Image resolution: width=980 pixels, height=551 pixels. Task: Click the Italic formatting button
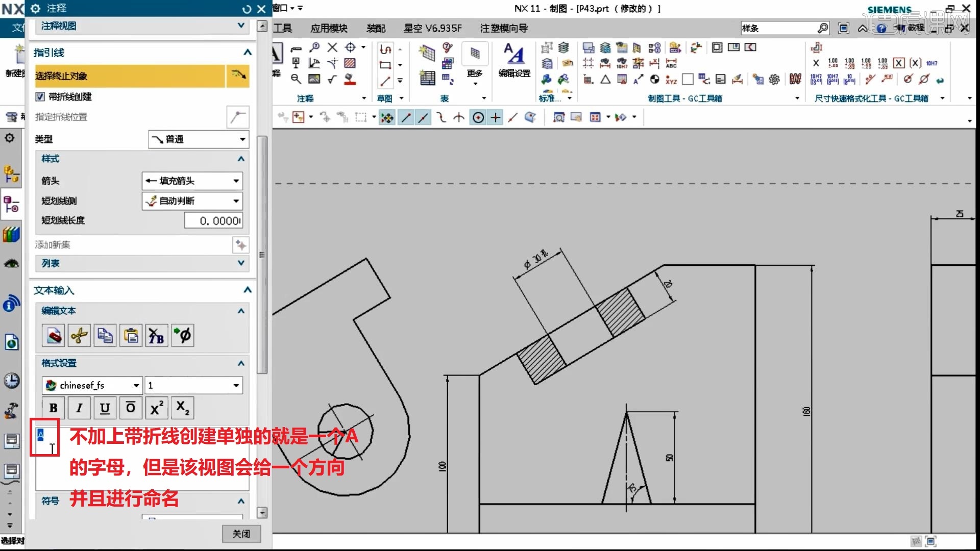[79, 408]
